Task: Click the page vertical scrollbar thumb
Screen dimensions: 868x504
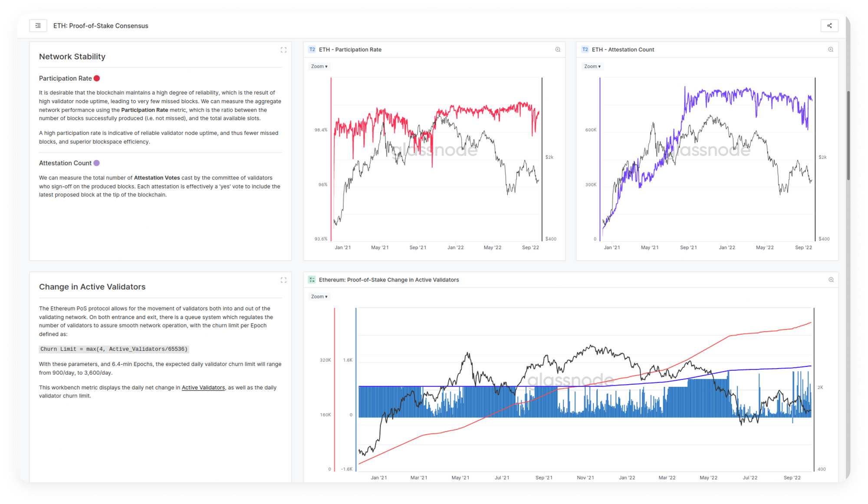Action: coord(848,135)
